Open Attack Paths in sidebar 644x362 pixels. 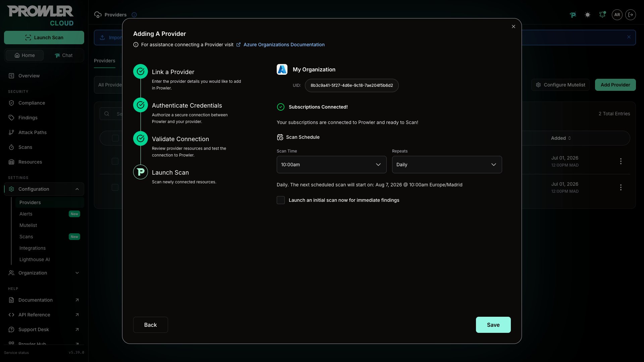[x=44, y=132]
